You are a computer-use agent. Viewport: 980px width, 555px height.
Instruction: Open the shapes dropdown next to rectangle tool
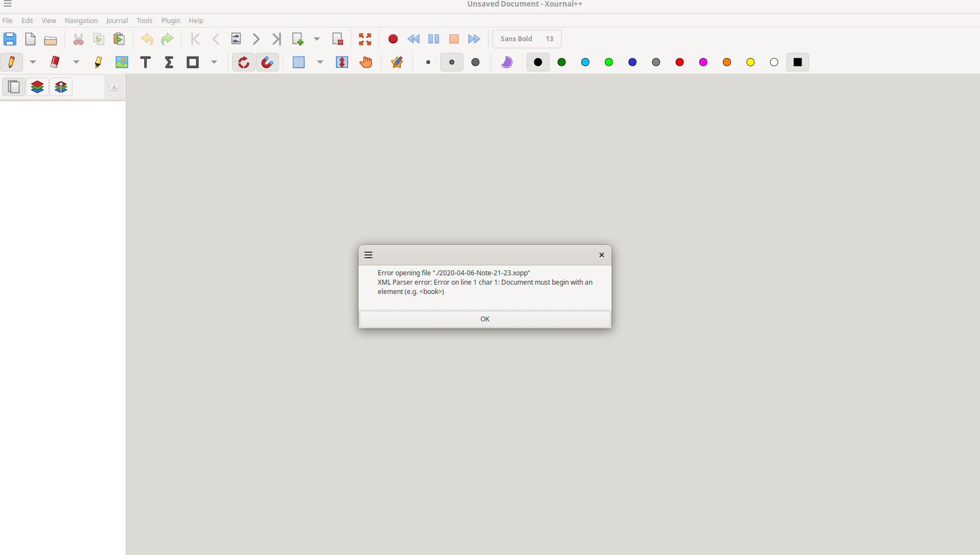pos(214,62)
